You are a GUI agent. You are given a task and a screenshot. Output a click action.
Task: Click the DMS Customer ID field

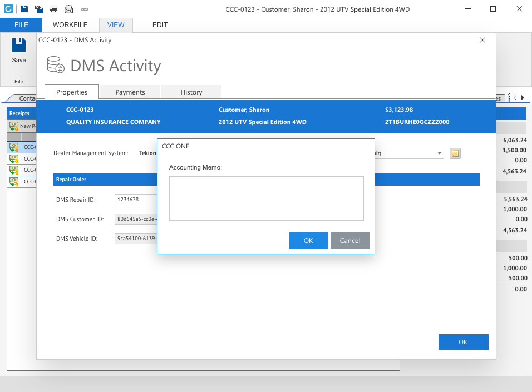click(136, 219)
